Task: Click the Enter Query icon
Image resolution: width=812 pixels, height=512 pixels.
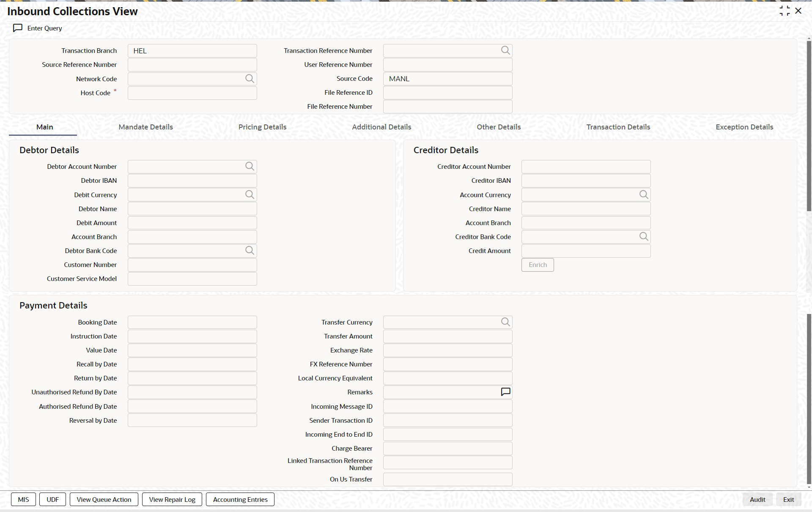Action: [18, 28]
